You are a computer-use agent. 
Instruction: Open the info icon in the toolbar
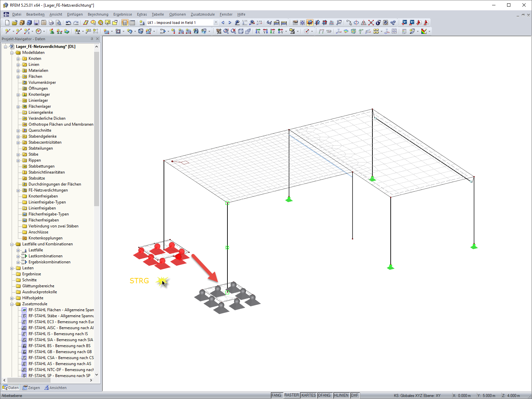pyautogui.click(x=378, y=23)
